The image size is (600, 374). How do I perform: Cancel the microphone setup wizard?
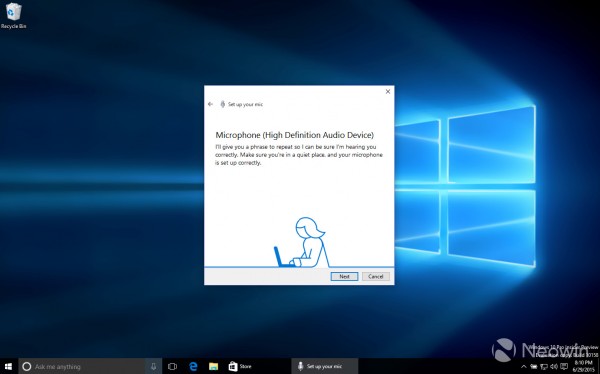tap(376, 276)
